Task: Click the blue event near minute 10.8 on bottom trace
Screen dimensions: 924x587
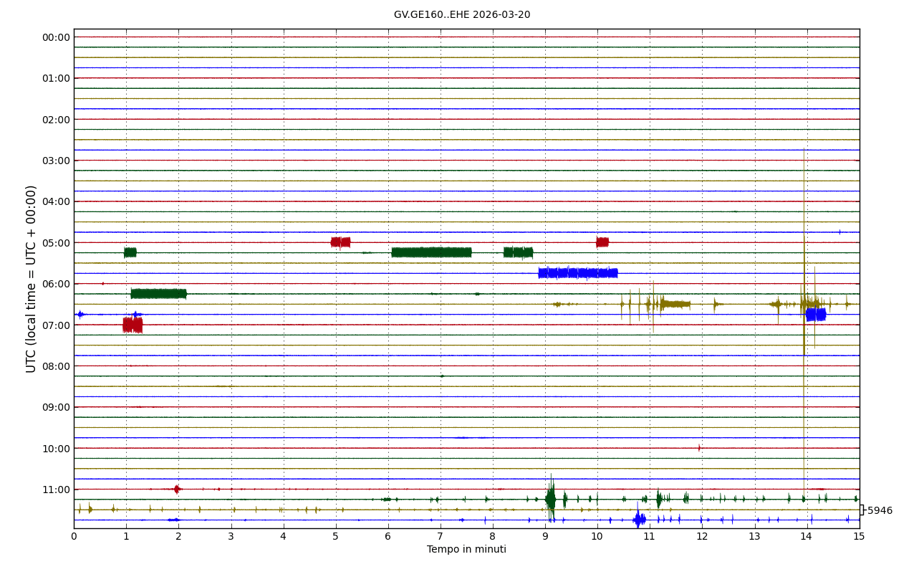Action: pos(639,520)
